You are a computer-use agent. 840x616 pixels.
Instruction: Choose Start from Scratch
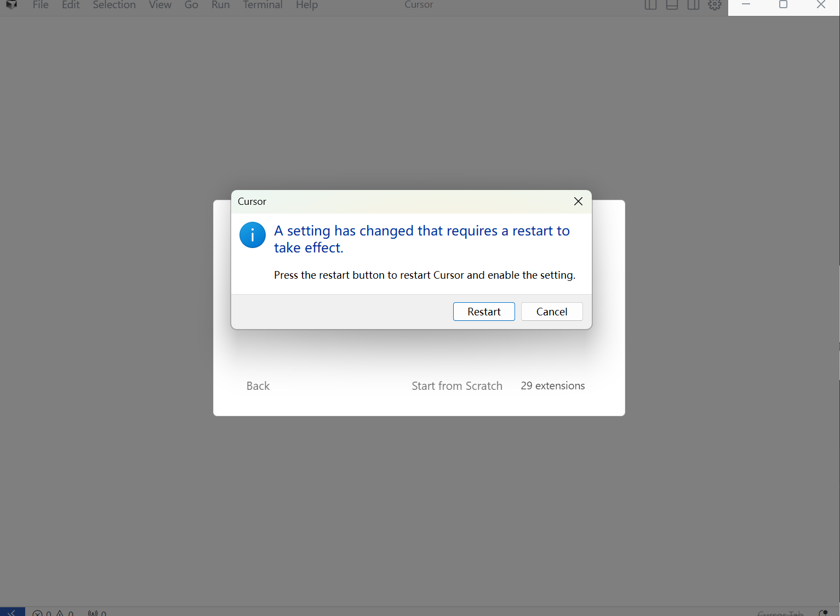pyautogui.click(x=457, y=386)
